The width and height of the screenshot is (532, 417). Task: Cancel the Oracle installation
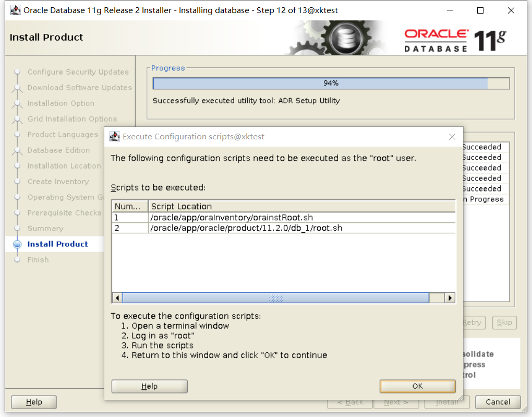[498, 402]
